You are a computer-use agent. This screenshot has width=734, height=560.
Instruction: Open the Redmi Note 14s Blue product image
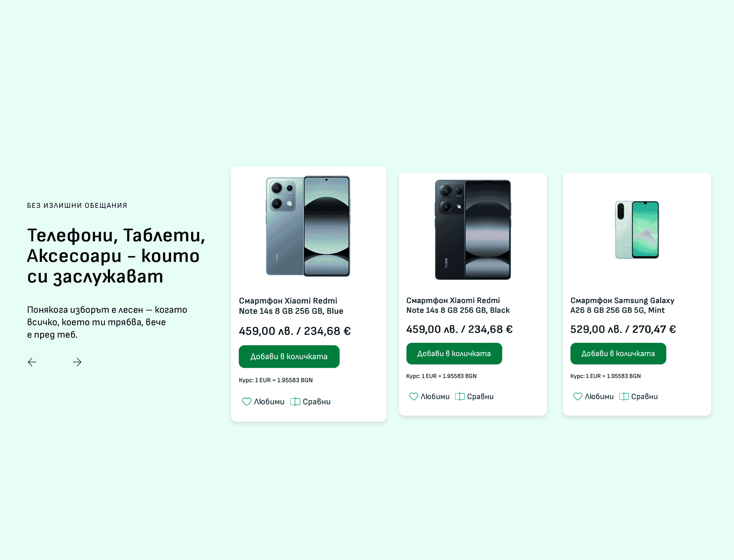click(x=308, y=226)
